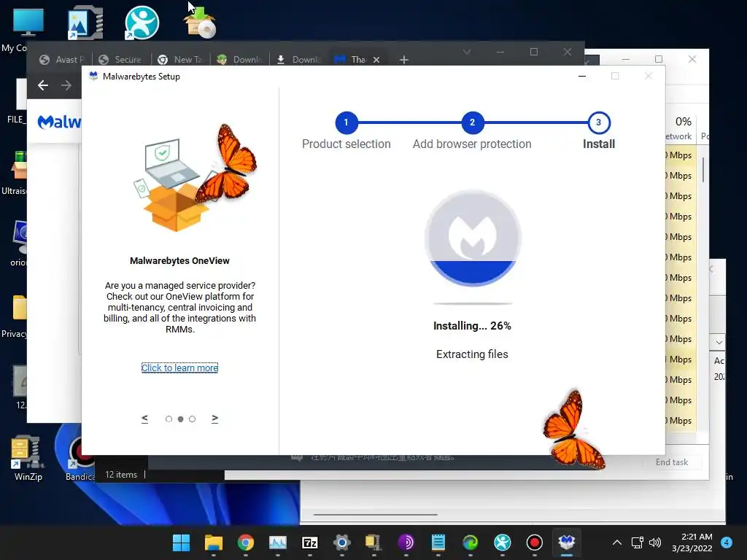Select the third carousel dot

(x=192, y=419)
